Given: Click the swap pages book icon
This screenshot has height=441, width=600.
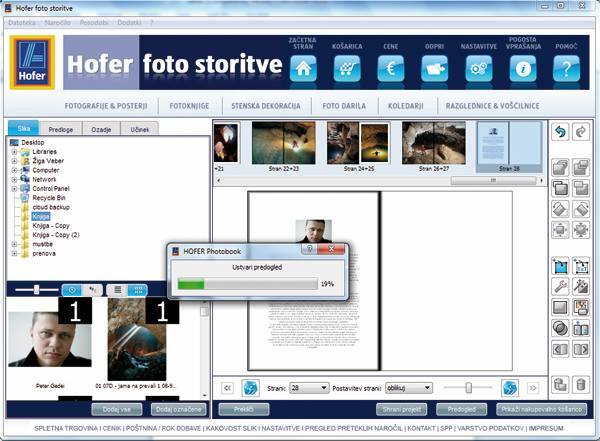Looking at the screenshot, I should click(x=581, y=328).
